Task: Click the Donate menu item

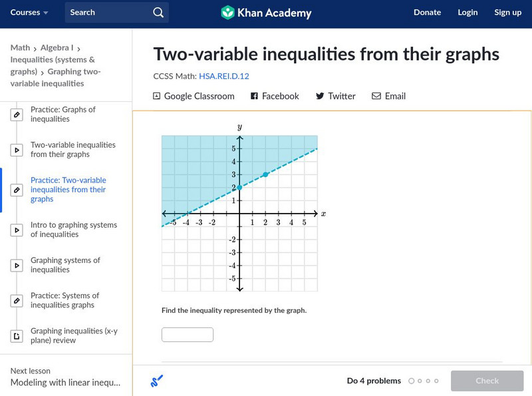Action: (427, 13)
